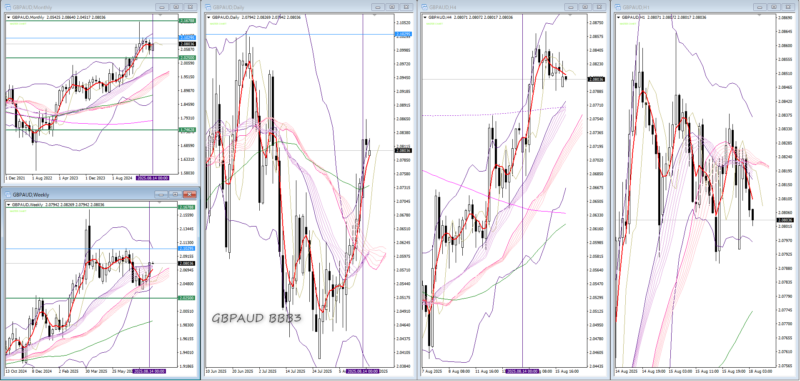Click '1 Dec 2021' on the Monthly time axis

pyautogui.click(x=14, y=179)
